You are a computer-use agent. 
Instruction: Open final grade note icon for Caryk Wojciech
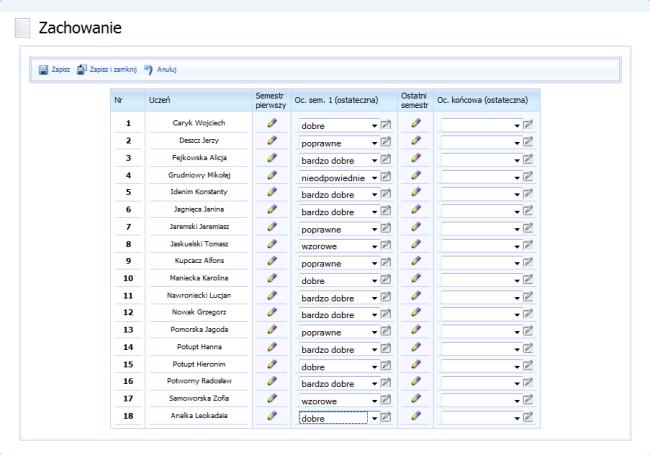click(528, 124)
